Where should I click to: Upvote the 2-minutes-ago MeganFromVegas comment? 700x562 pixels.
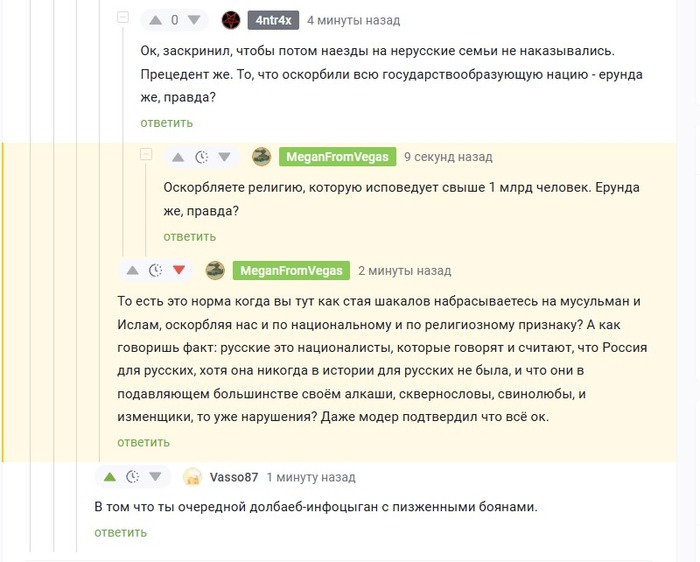[133, 270]
